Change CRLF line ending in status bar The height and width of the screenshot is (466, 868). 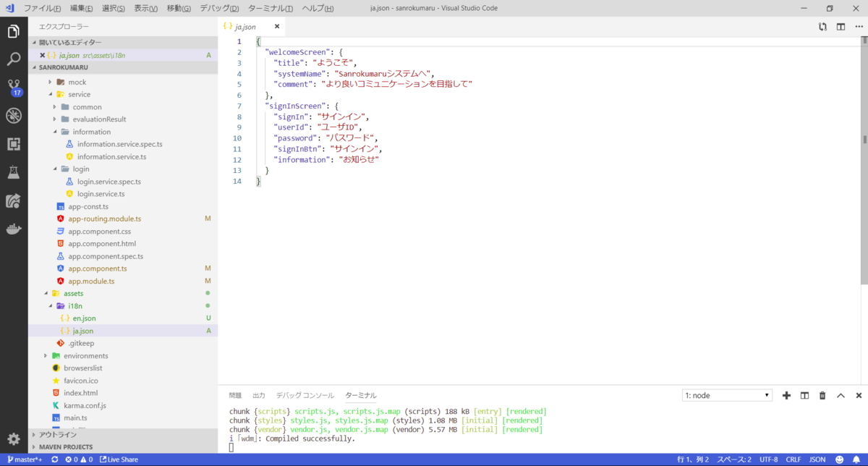(793, 459)
